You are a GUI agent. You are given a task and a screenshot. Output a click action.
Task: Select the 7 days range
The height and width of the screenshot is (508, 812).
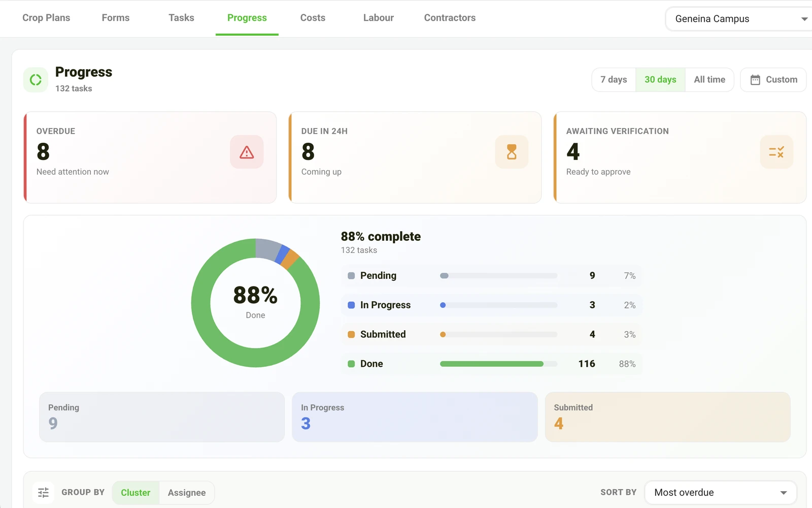[x=614, y=80]
